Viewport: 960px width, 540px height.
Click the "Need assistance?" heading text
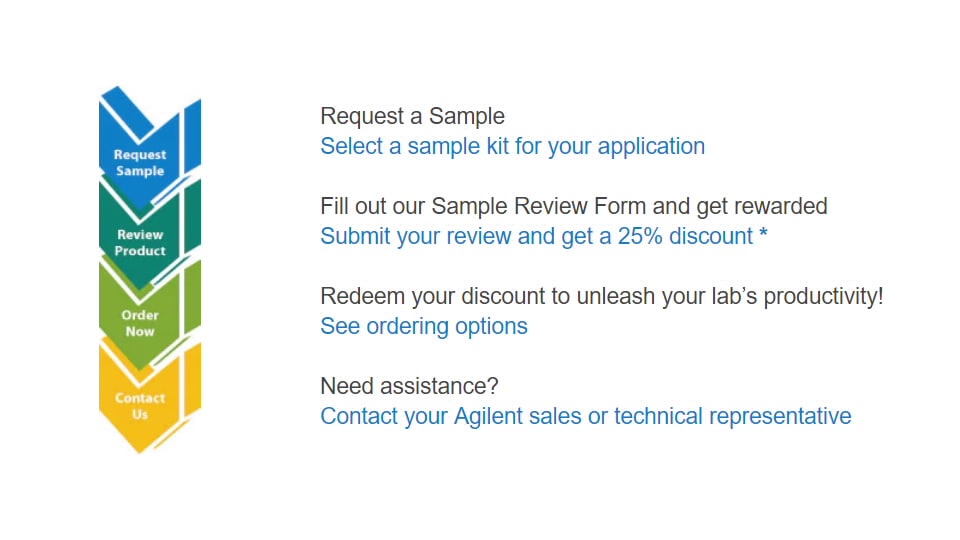409,386
